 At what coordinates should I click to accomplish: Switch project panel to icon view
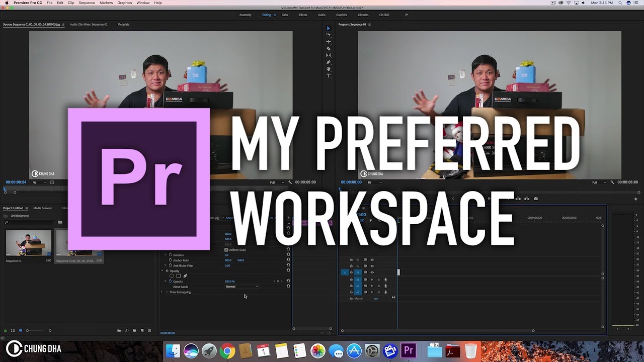21,330
